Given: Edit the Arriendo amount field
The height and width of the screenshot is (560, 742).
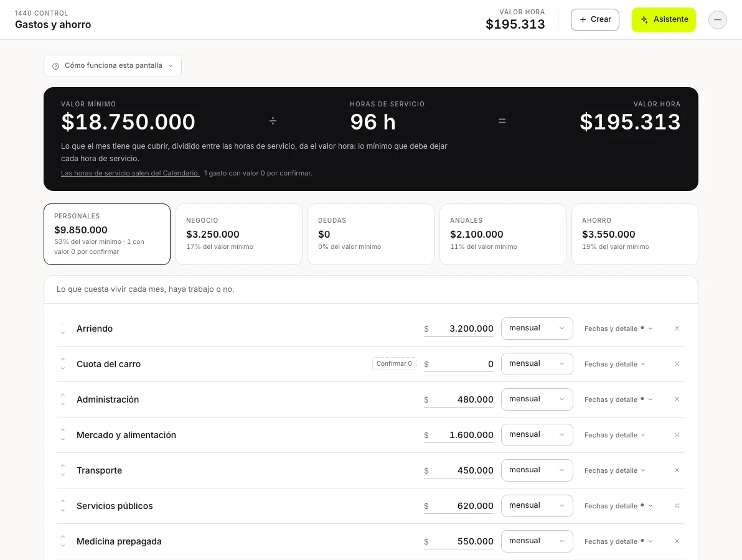Looking at the screenshot, I should point(459,329).
